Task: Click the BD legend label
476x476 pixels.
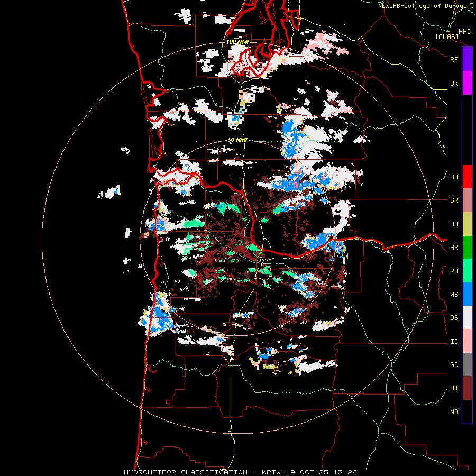Action: click(x=454, y=224)
